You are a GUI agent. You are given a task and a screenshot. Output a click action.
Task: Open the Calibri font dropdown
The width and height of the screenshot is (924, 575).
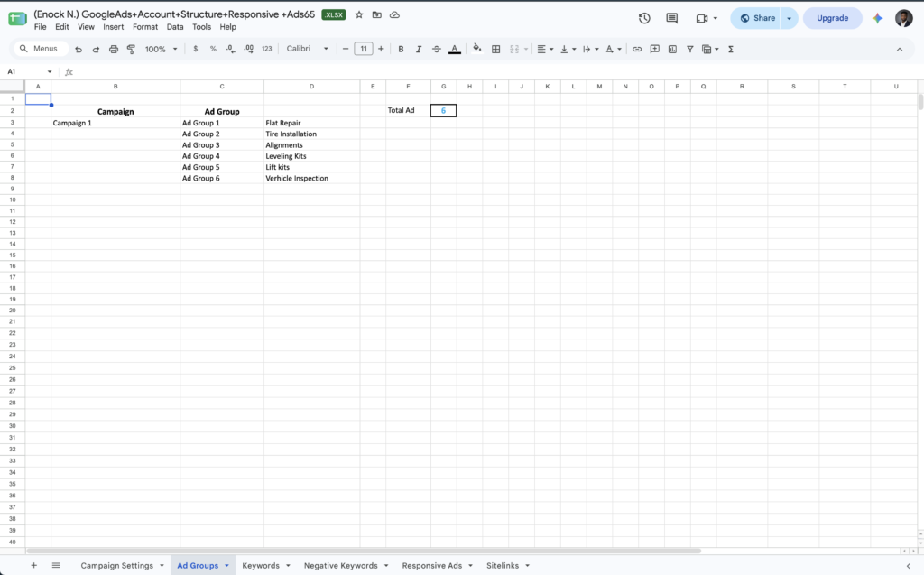click(307, 49)
